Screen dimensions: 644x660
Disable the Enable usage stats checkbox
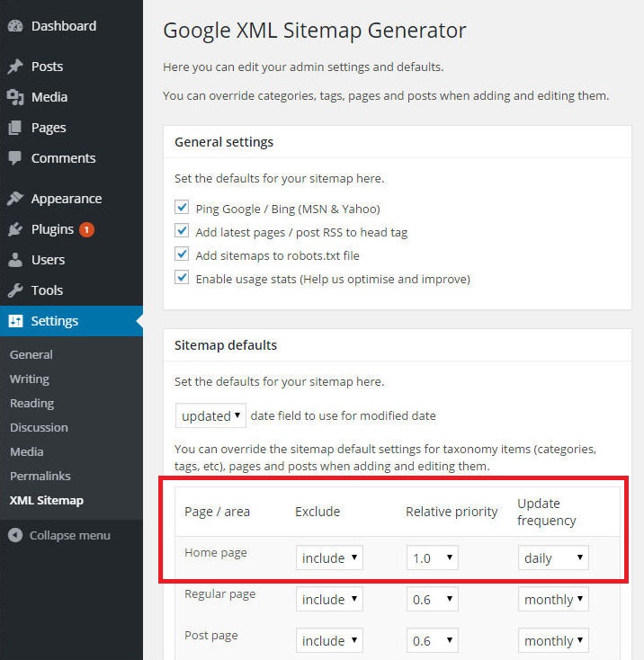pos(181,279)
